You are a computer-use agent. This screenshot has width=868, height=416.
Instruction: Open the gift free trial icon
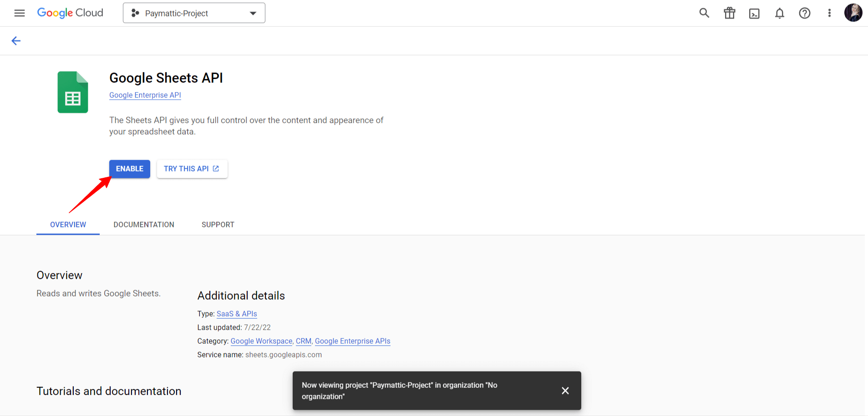pos(730,13)
